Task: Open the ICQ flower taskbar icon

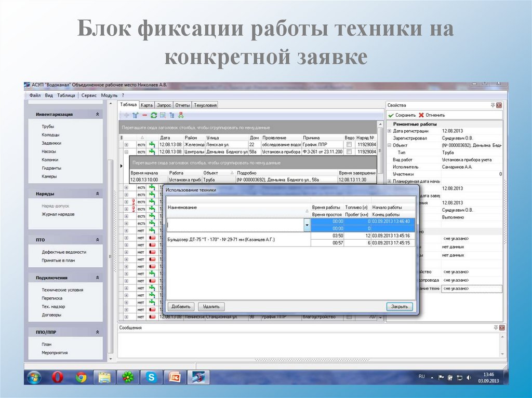Action: pyautogui.click(x=128, y=377)
